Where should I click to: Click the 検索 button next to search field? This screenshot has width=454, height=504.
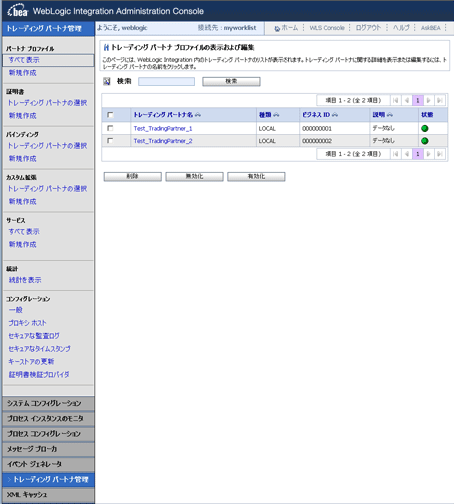[x=231, y=81]
